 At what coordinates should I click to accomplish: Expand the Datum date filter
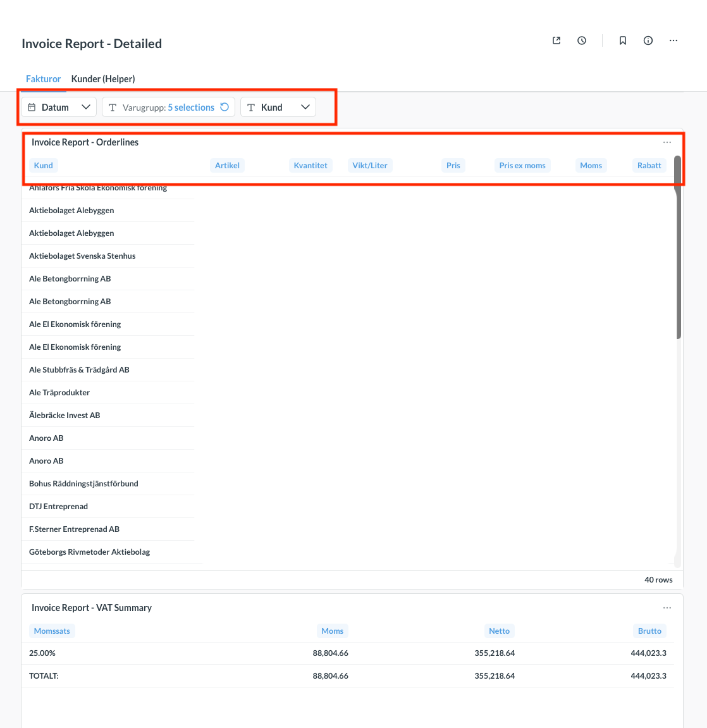coord(59,108)
